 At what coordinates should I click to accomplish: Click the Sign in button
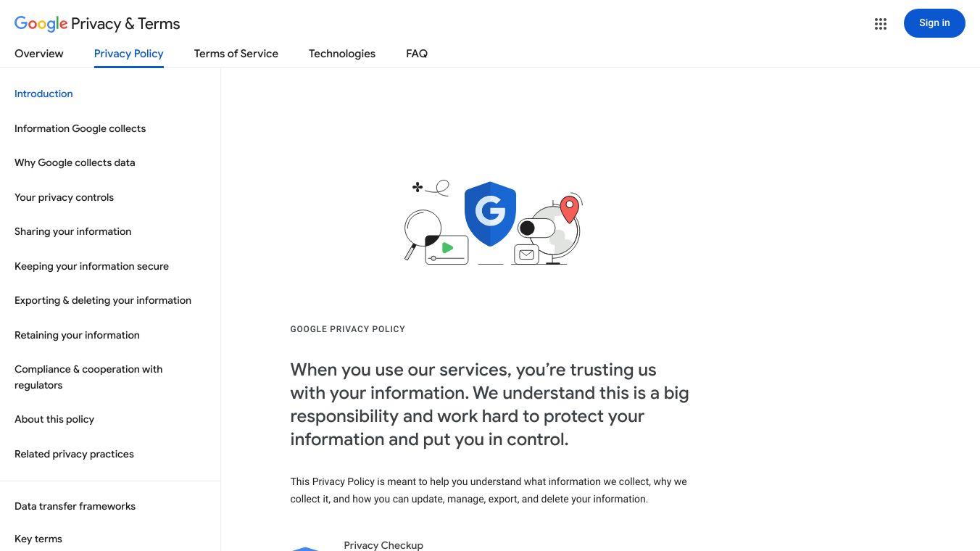point(934,23)
